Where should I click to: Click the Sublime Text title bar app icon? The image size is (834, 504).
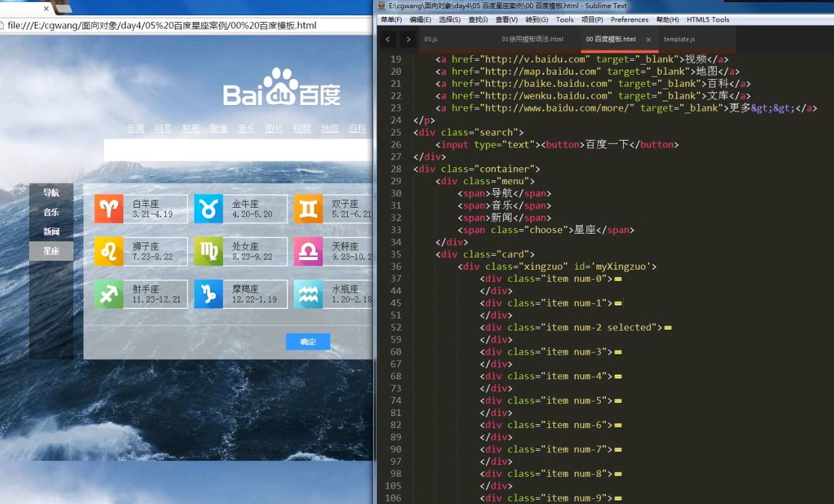(382, 6)
